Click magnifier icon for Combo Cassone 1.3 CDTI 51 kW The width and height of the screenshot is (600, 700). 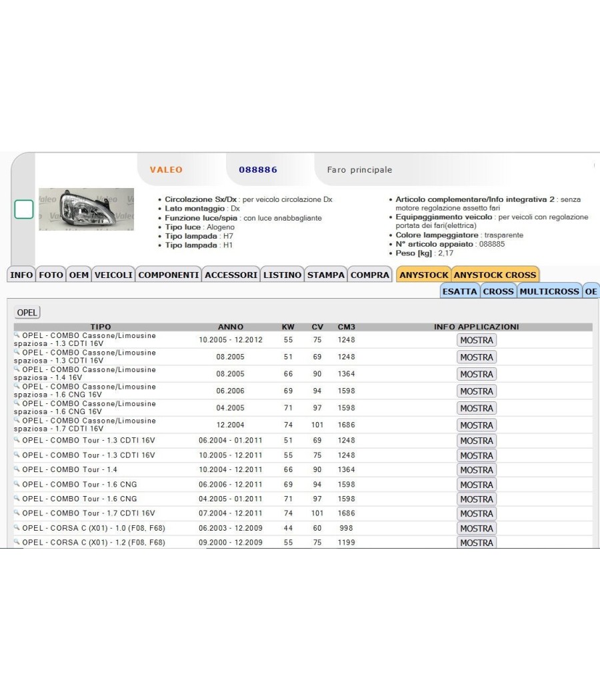[x=17, y=351]
